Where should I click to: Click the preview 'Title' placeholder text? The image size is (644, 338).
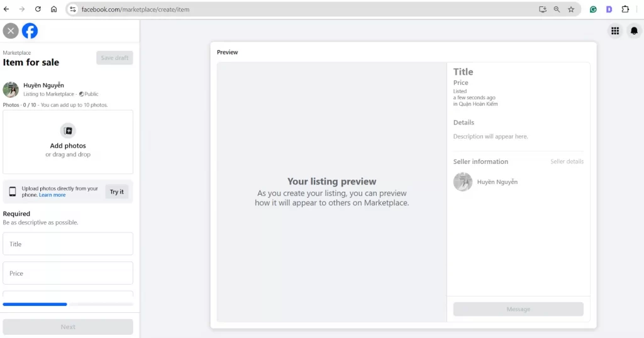point(464,72)
